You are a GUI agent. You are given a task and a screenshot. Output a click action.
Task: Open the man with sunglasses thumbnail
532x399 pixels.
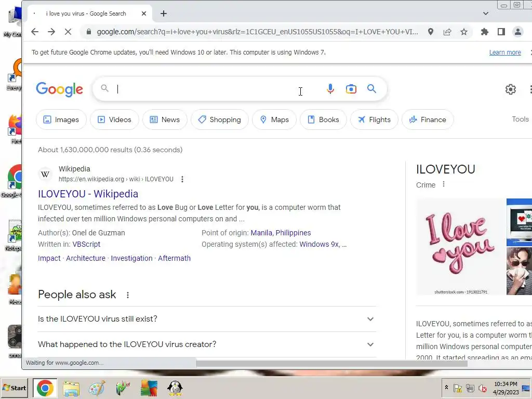click(519, 271)
